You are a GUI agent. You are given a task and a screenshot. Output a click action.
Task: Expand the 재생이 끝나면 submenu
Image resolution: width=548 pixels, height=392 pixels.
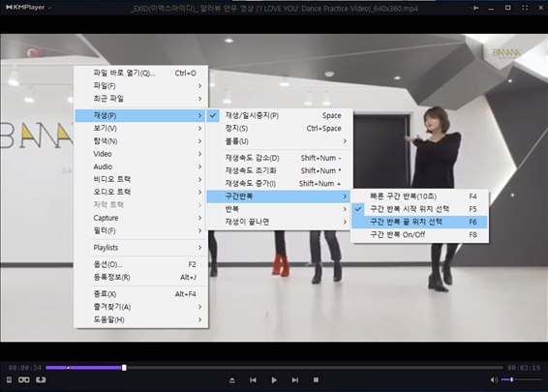pos(279,222)
